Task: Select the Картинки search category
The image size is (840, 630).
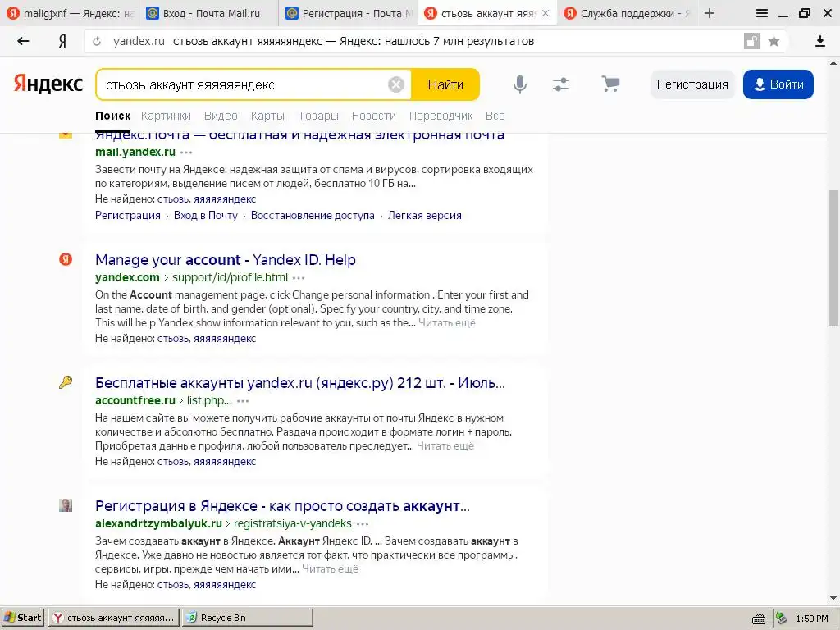Action: [166, 116]
